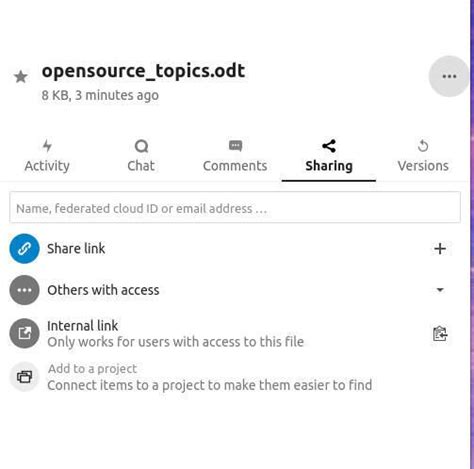Click the Chat magnifier bubble icon
The height and width of the screenshot is (469, 474).
(141, 146)
